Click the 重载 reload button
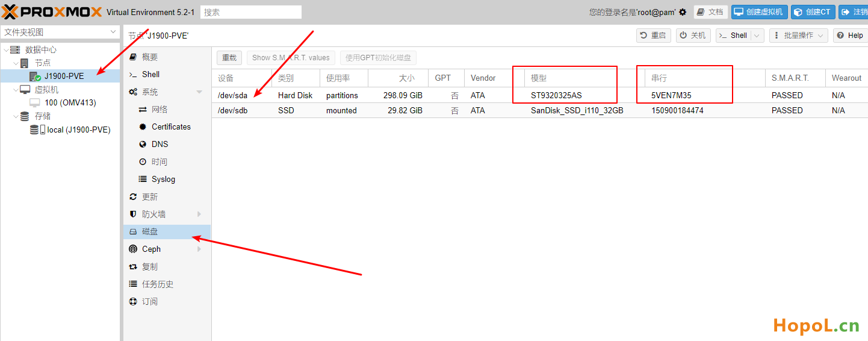The height and width of the screenshot is (341, 868). (x=229, y=58)
